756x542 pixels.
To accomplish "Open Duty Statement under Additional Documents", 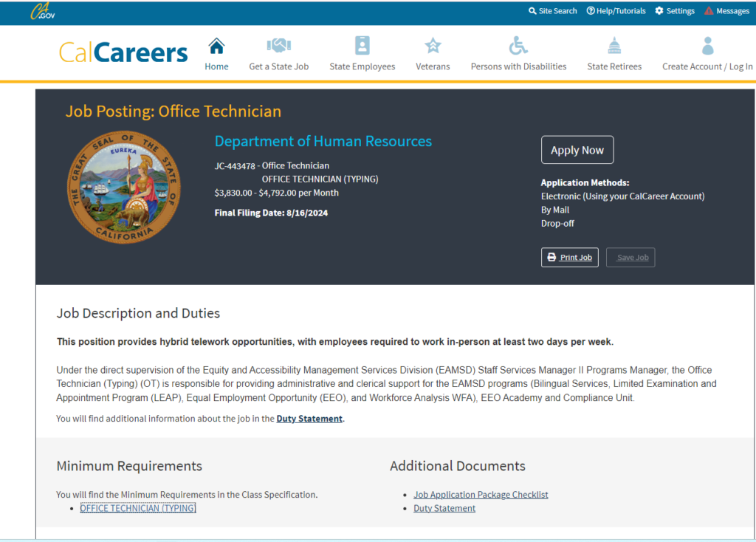I will (x=444, y=508).
